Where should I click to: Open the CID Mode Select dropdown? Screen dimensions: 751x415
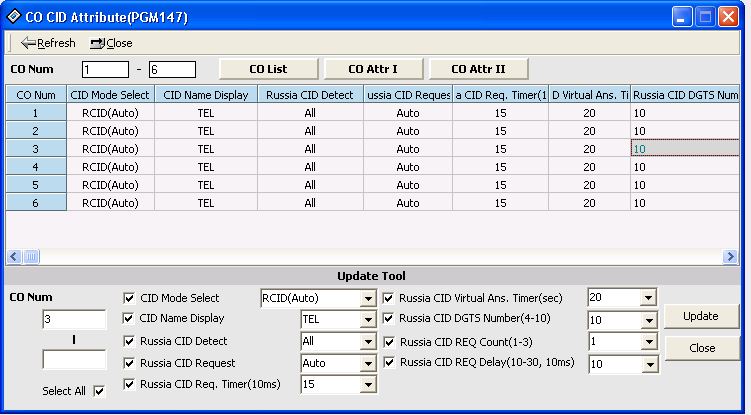coord(367,298)
